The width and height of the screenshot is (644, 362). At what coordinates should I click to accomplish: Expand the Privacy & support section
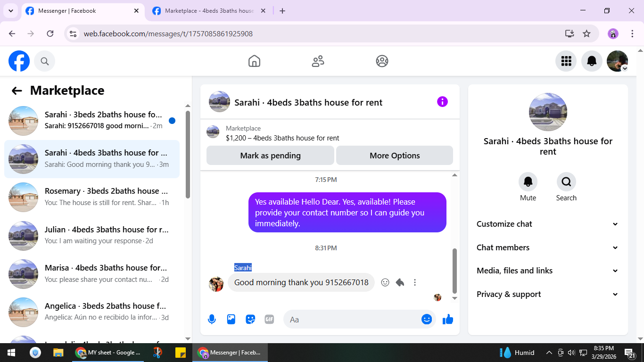point(548,294)
